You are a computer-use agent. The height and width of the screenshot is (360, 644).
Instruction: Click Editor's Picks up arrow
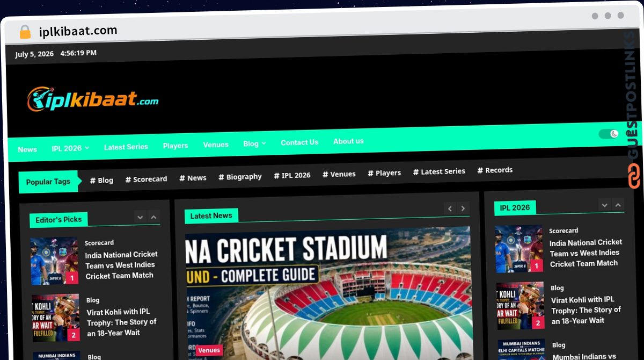click(x=154, y=217)
